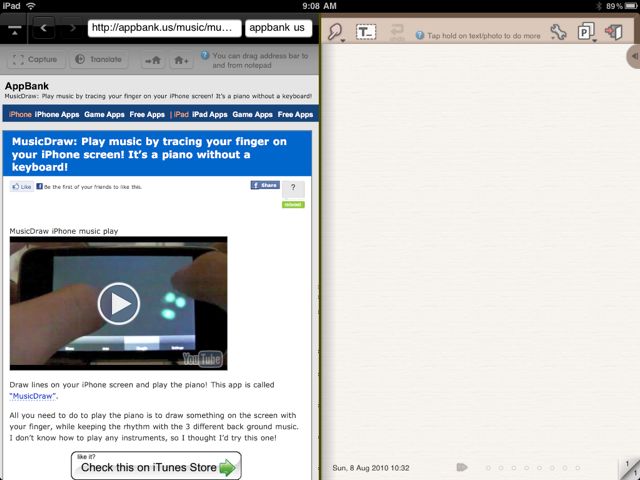Open iPad Apps in the nav bar
The image size is (640, 480).
pos(210,115)
